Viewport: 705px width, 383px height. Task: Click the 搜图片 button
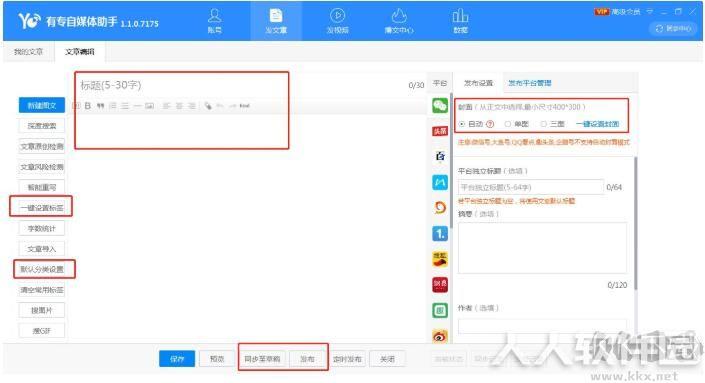[x=42, y=310]
